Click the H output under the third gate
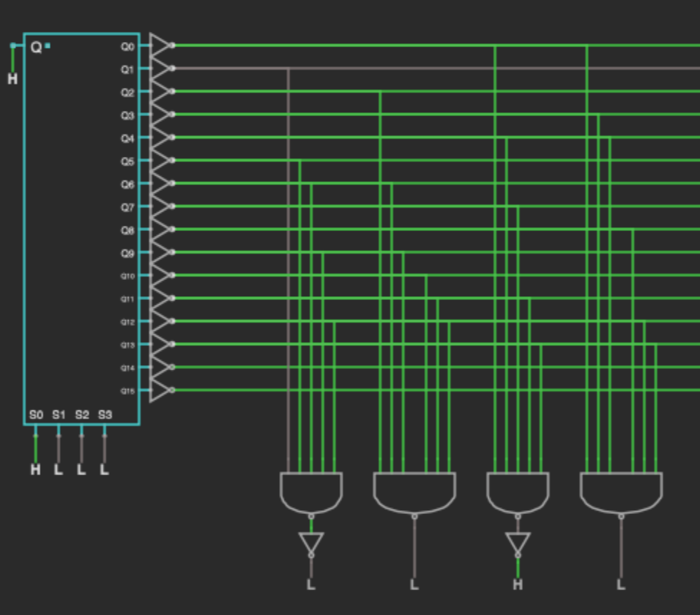700x615 pixels. (x=517, y=585)
